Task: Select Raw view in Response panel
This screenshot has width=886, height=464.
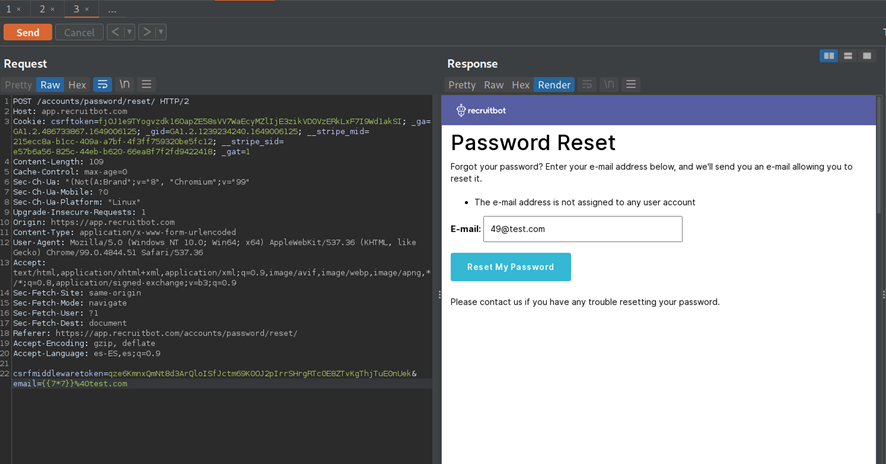Action: pos(494,85)
